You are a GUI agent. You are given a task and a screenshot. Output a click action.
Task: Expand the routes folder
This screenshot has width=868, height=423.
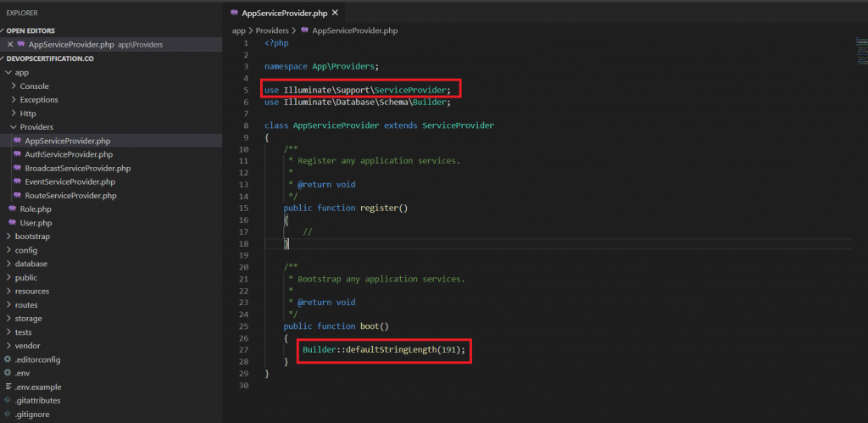tap(26, 304)
